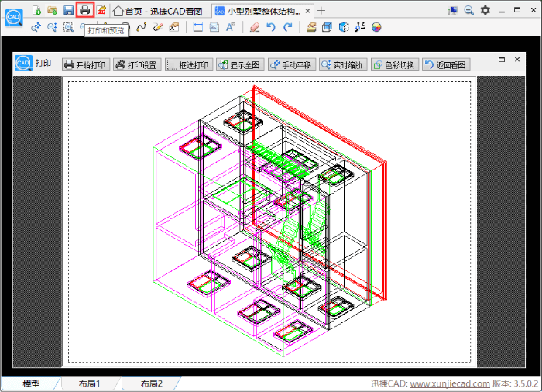
Task: Close the 小型别墅整体结构 tab
Action: [307, 11]
